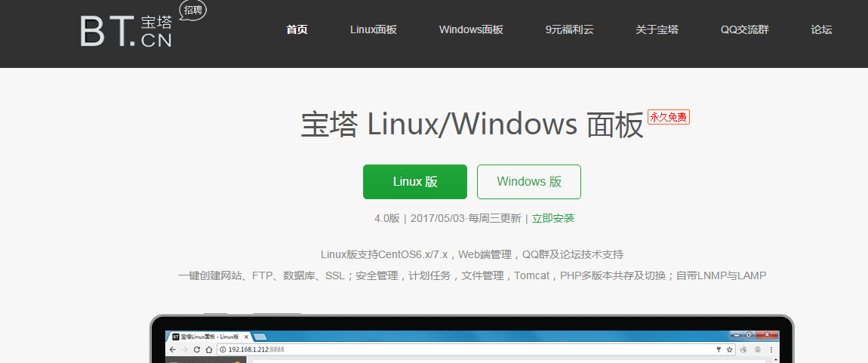Screen dimensions: 868x363
Task: Open the Linux面板 menu item
Action: click(x=373, y=30)
